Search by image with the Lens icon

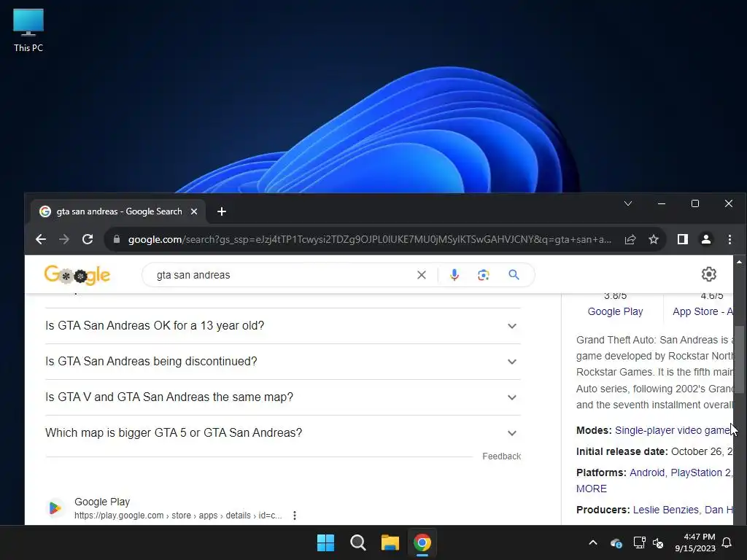pos(484,275)
